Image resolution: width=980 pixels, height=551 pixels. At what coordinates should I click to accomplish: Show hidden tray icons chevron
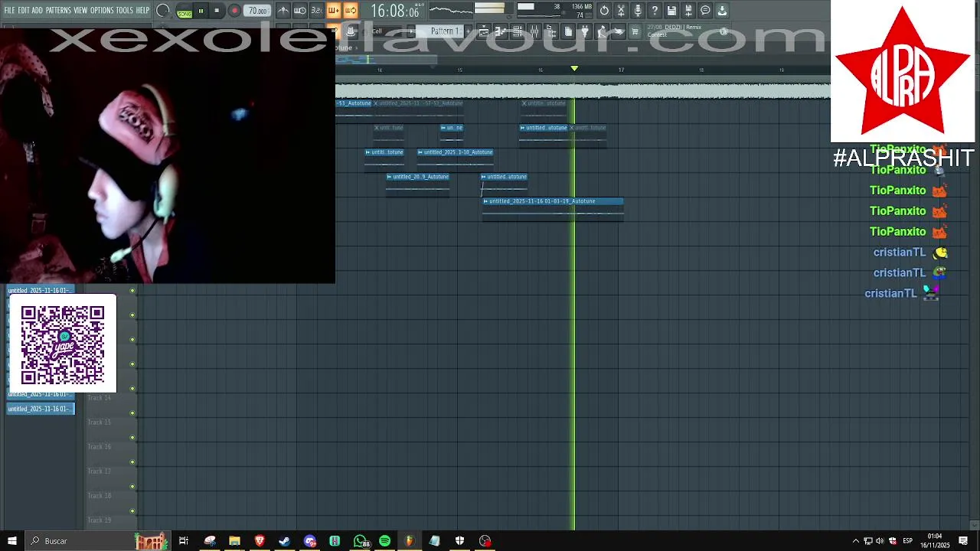pyautogui.click(x=856, y=541)
